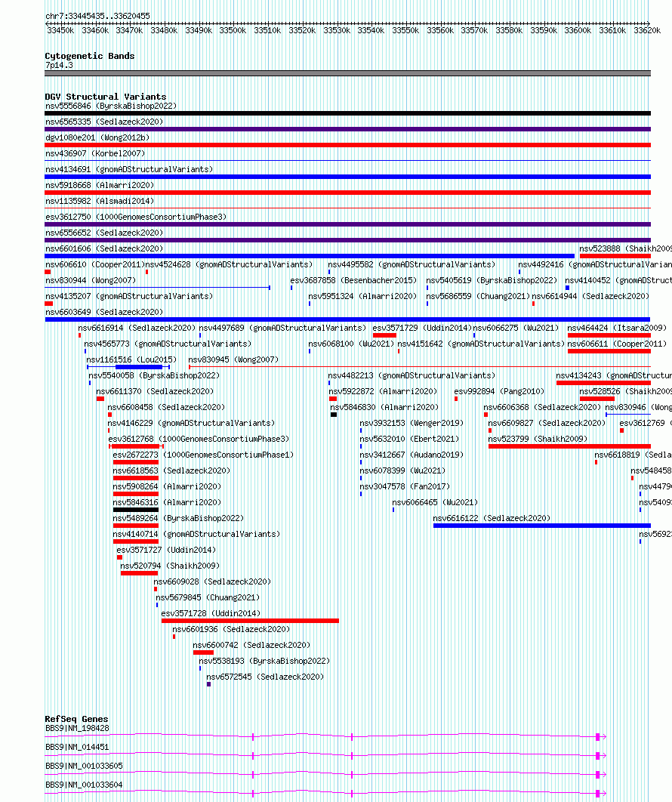Click the nsv6556652 (Sedlazeck2020) label

tap(104, 233)
